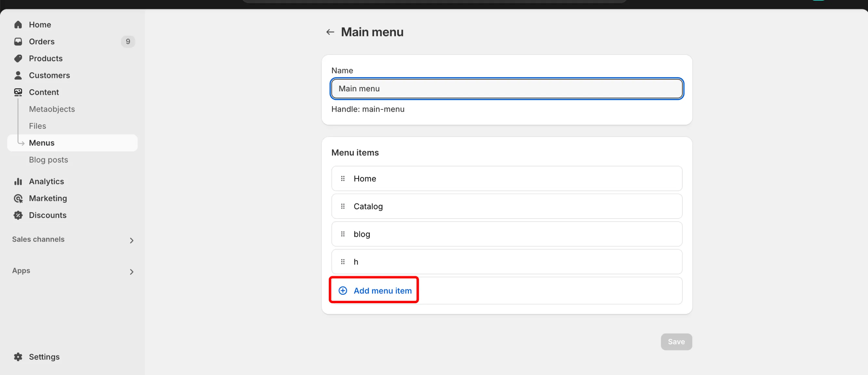The image size is (868, 375).
Task: Click the Sales channels label
Action: tap(38, 239)
